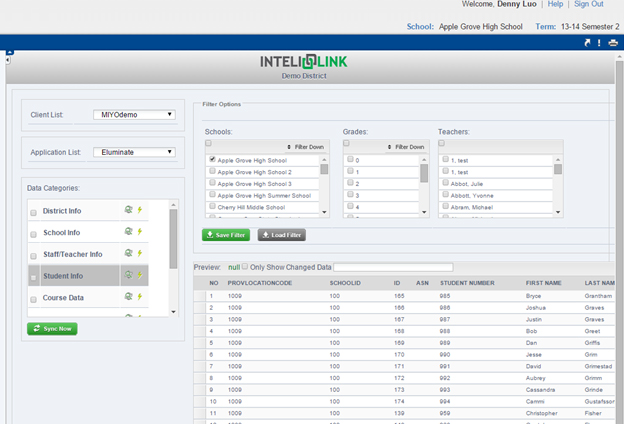Check the Staff/Teacher Info checkbox

(33, 256)
